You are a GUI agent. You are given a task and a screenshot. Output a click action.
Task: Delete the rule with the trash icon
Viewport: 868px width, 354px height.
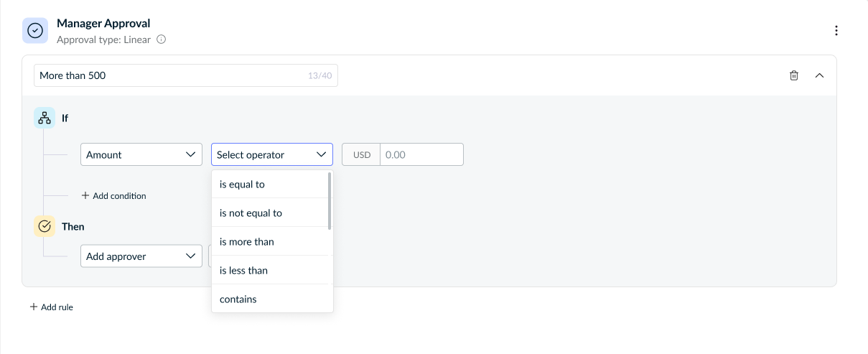click(x=794, y=75)
